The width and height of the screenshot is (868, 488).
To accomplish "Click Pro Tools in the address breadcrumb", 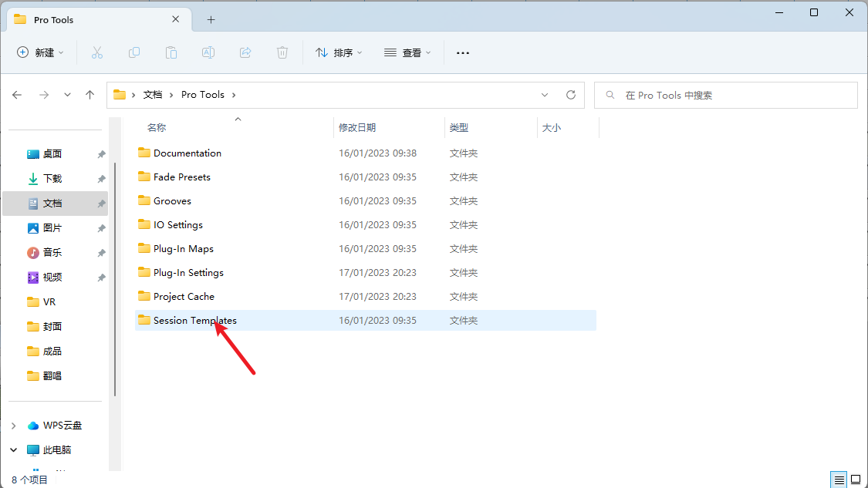I will click(x=203, y=95).
